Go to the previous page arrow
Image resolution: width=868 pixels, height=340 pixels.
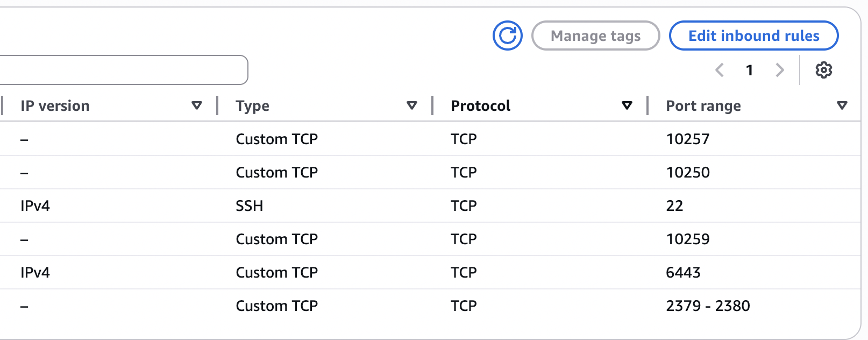720,70
